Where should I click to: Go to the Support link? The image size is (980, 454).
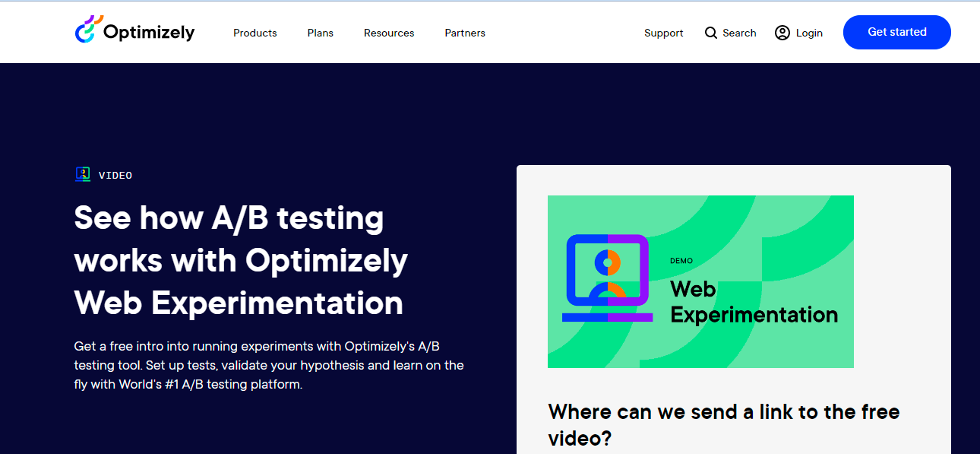[x=664, y=33]
